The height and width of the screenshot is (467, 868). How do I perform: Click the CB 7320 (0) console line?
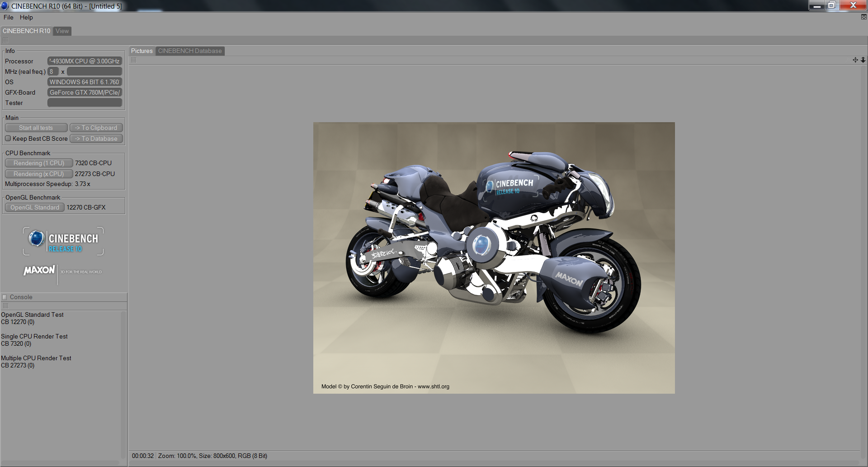pos(16,343)
